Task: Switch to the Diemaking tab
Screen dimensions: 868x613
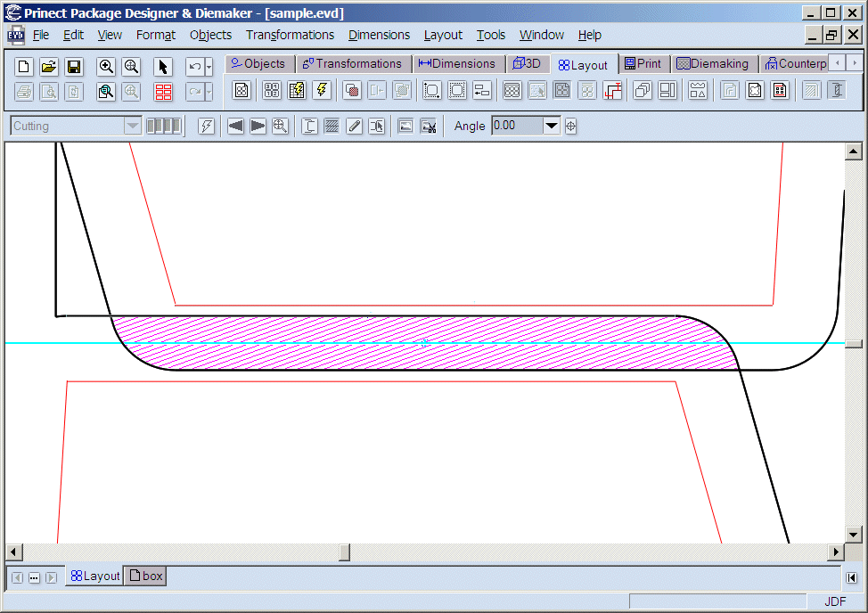Action: [713, 63]
